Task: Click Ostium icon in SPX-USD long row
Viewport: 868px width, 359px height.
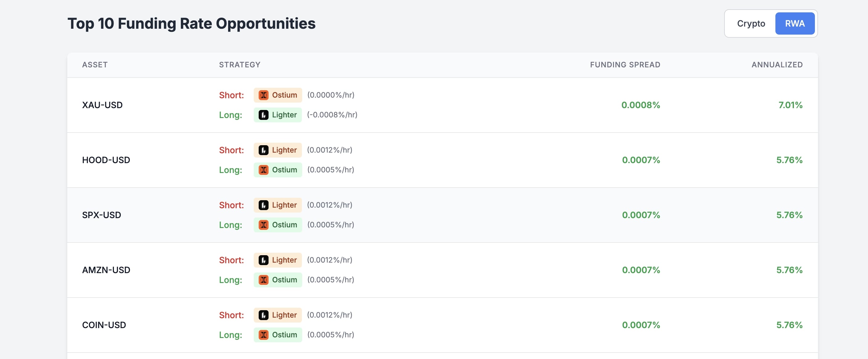Action: coord(264,225)
